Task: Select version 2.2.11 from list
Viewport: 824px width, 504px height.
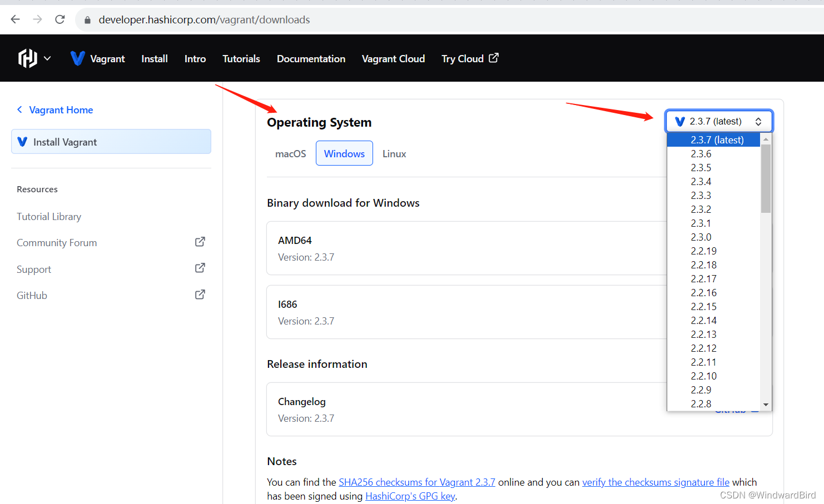Action: click(713, 362)
